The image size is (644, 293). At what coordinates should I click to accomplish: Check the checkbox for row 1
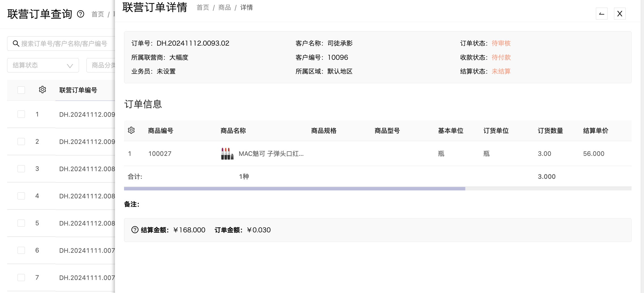[x=21, y=114]
